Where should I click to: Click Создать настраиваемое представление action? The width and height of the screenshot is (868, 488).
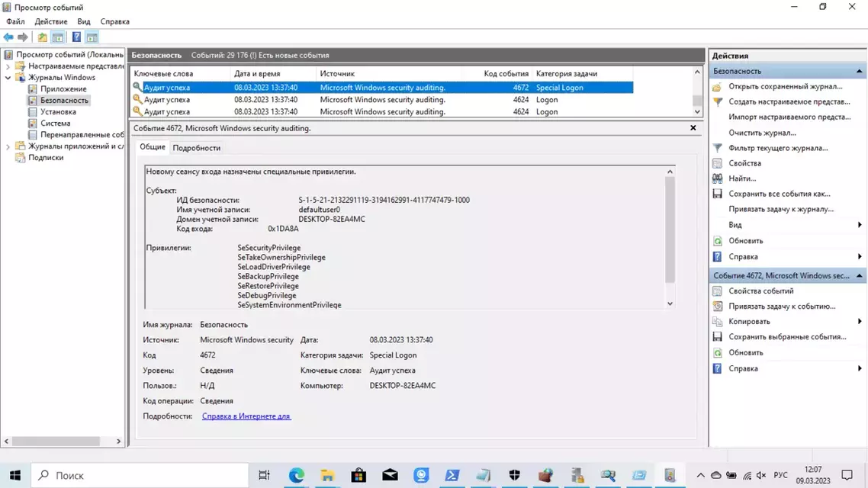[x=789, y=102]
